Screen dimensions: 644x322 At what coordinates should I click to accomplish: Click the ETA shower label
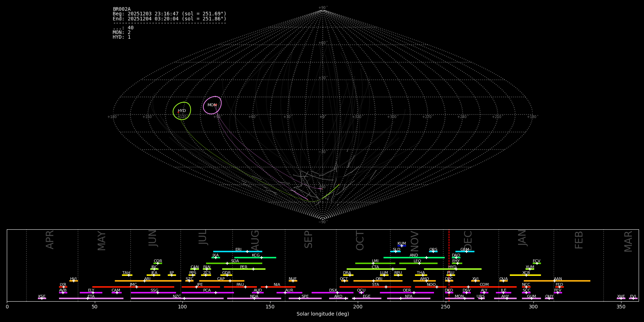point(91,297)
